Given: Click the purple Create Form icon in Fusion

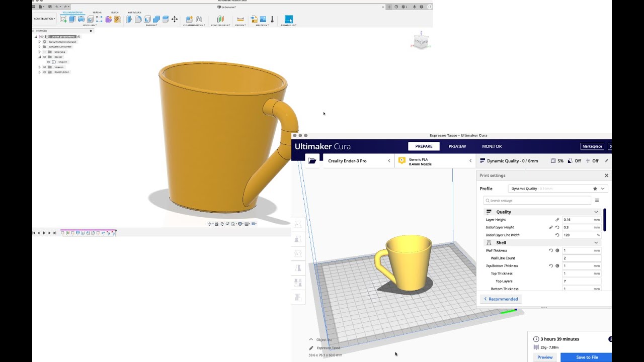Looking at the screenshot, I should [x=108, y=19].
